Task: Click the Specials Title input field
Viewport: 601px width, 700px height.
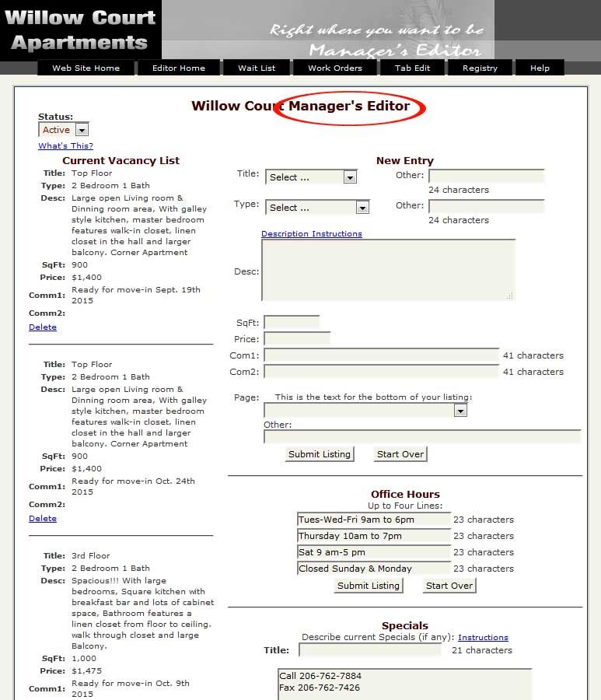Action: tap(370, 650)
